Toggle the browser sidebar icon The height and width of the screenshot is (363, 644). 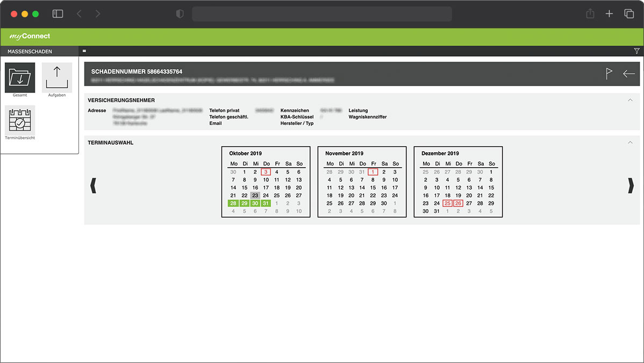(x=58, y=14)
